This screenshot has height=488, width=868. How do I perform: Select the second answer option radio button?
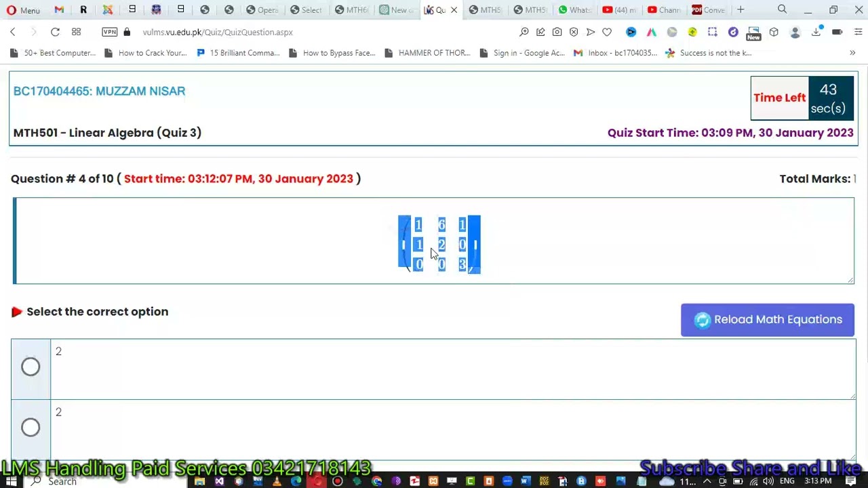[x=31, y=427]
